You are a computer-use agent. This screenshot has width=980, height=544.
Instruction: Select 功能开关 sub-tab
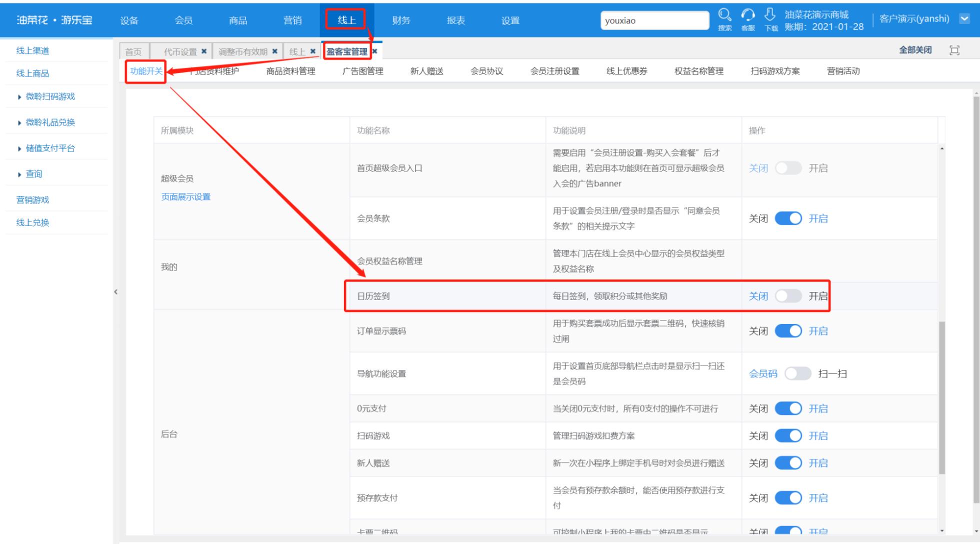click(146, 71)
